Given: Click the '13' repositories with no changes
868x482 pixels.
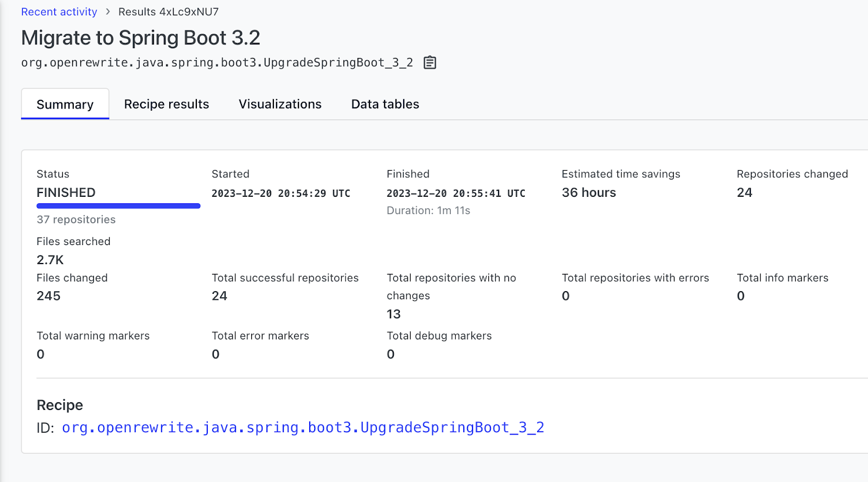Looking at the screenshot, I should (x=394, y=314).
